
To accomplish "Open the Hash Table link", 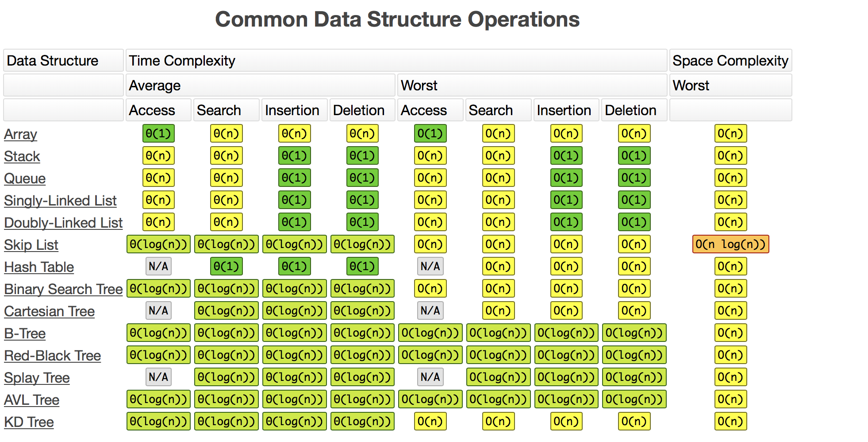I will tap(39, 267).
